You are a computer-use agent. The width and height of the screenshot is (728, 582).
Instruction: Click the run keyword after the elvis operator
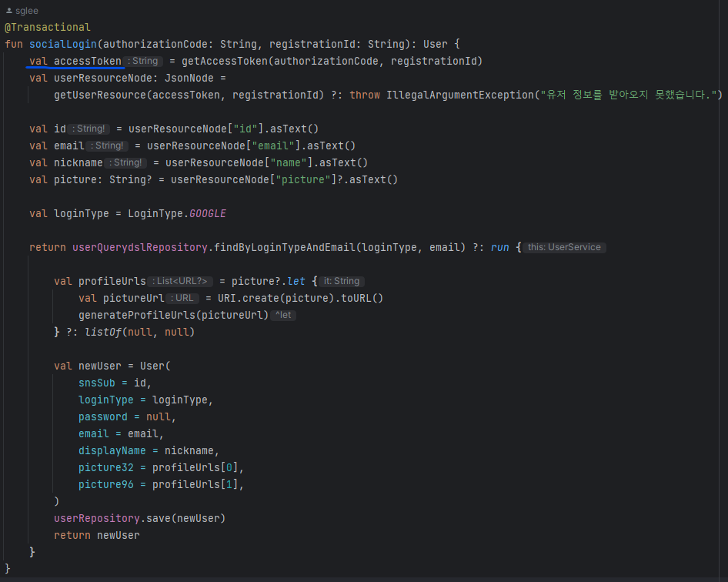pyautogui.click(x=500, y=248)
